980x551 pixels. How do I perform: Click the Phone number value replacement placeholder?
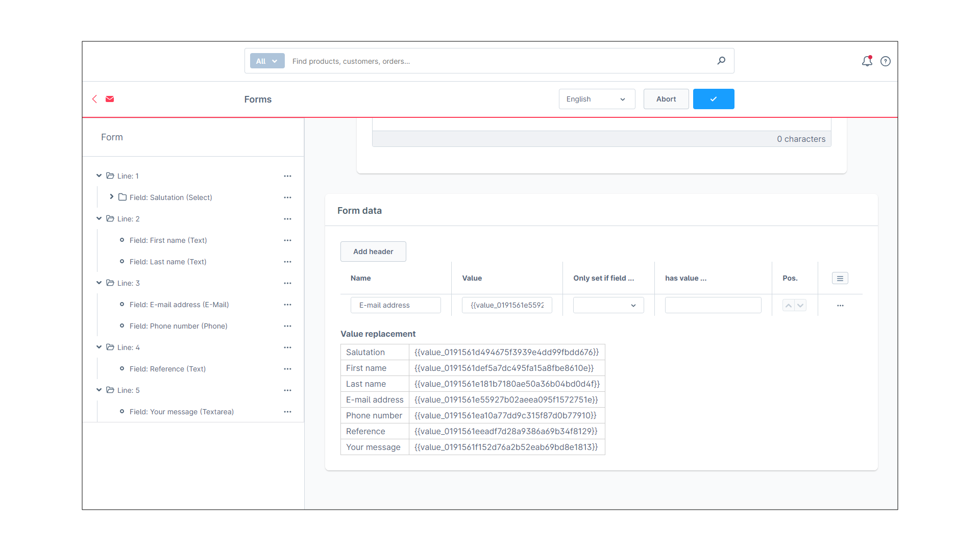click(x=505, y=415)
